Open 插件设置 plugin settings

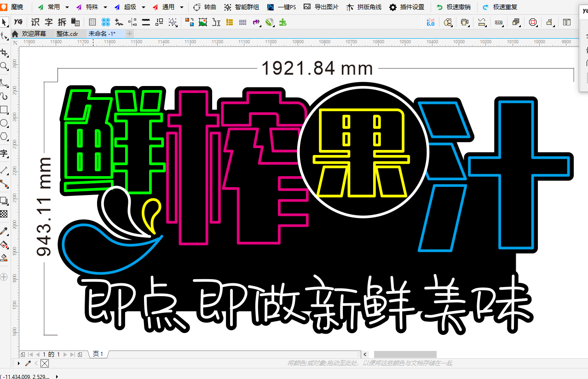[407, 7]
